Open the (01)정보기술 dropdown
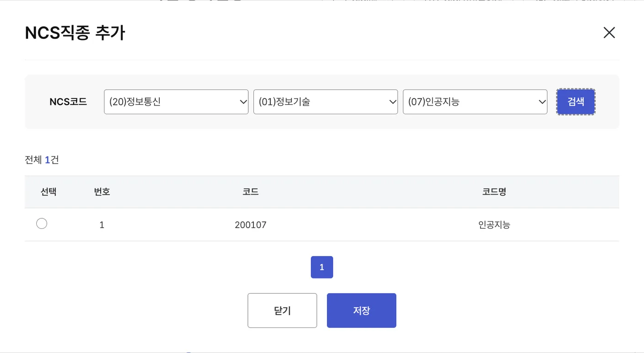Screen dimensions: 644x353 click(x=326, y=102)
